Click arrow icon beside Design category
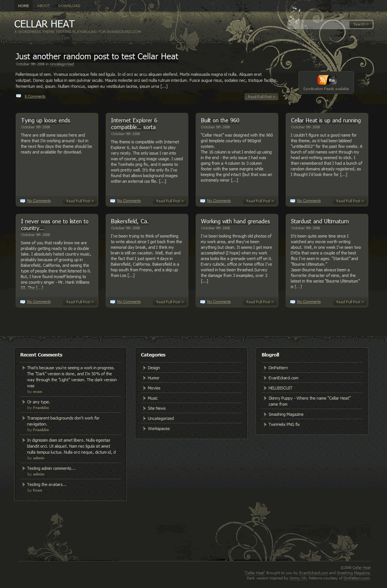 coord(144,368)
